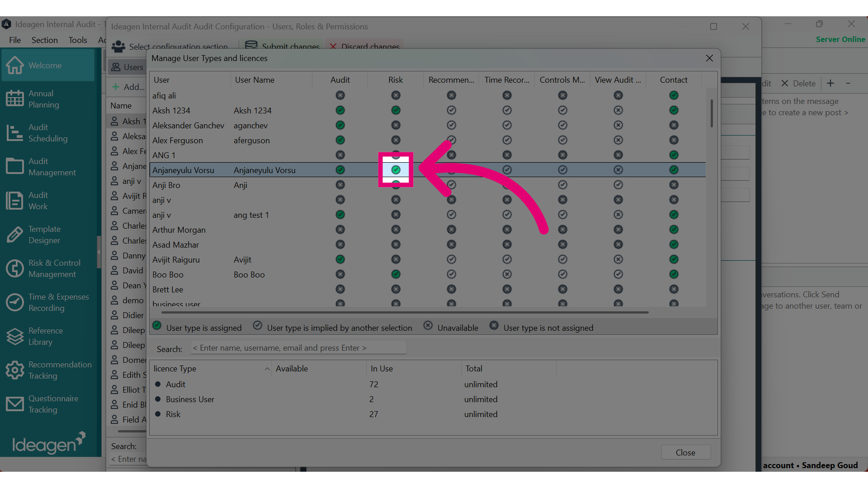Viewport: 868px width, 488px height.
Task: Click the dialog search input field
Action: pos(298,348)
